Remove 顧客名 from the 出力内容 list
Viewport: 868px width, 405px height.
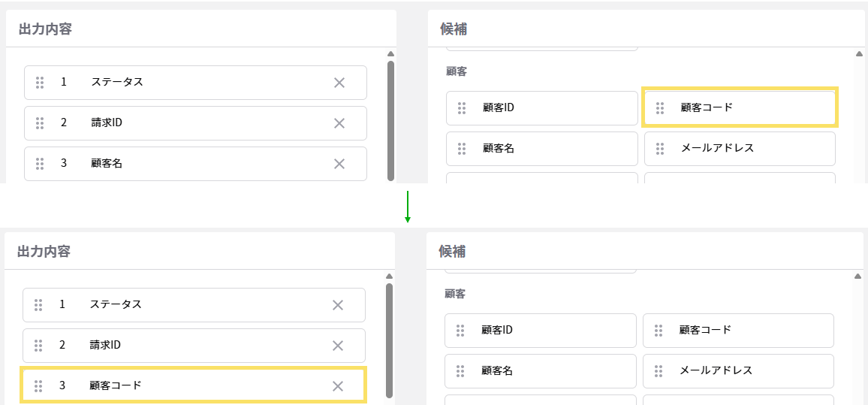(x=339, y=164)
